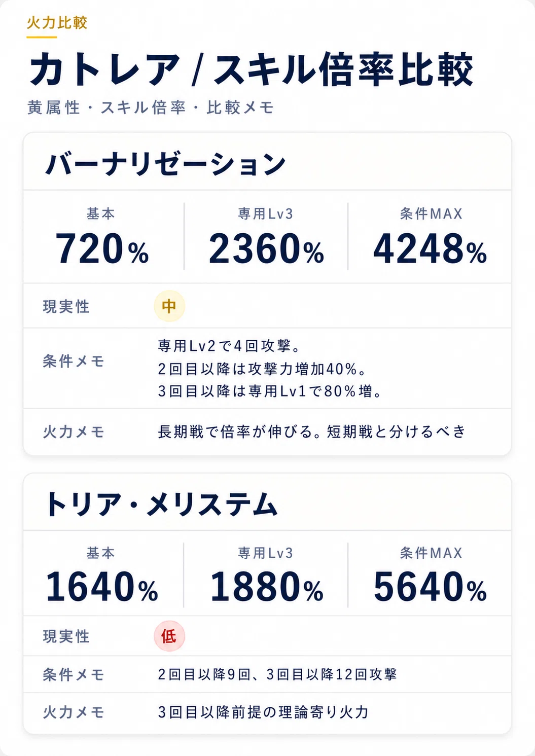The width and height of the screenshot is (535, 756).
Task: Click the 3回目以降前提の理論寄り火力 memo
Action: tap(263, 712)
